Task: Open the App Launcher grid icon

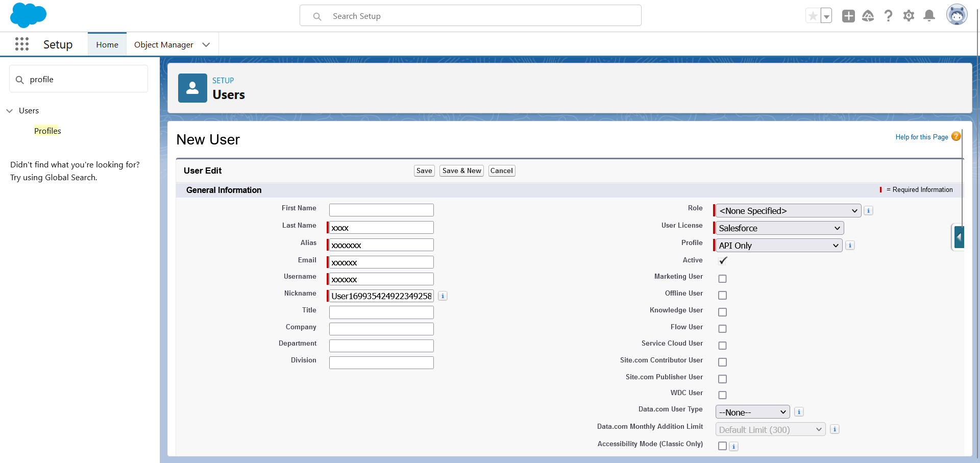Action: pyautogui.click(x=22, y=44)
